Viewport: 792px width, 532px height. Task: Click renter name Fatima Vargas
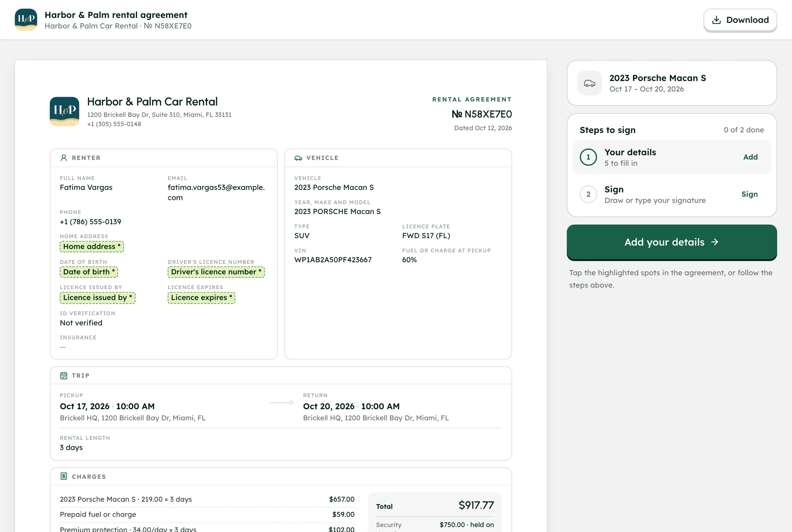(86, 188)
